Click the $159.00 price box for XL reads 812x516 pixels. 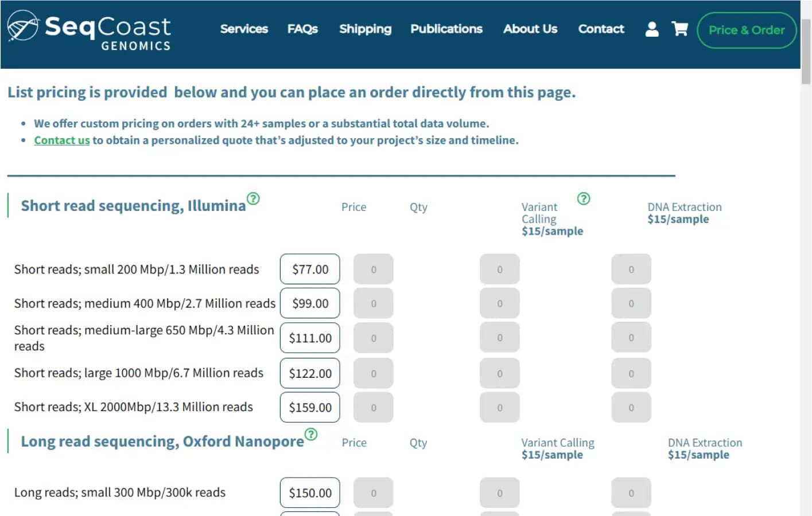(x=310, y=408)
